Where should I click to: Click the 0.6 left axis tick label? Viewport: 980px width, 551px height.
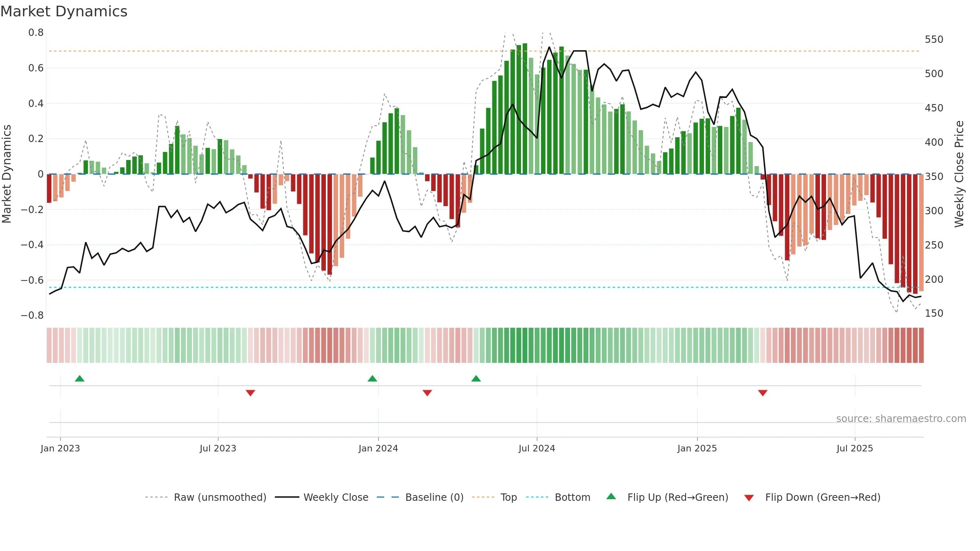coord(36,68)
